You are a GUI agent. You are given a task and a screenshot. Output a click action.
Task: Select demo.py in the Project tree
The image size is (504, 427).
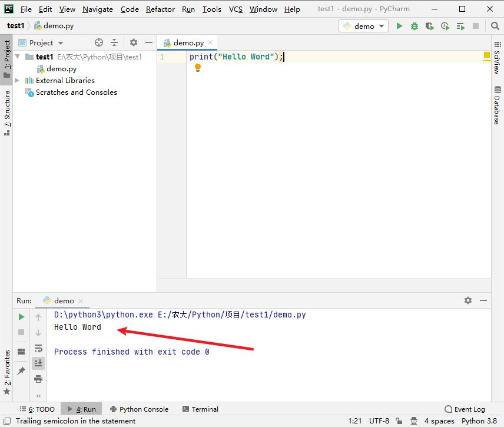coord(61,69)
